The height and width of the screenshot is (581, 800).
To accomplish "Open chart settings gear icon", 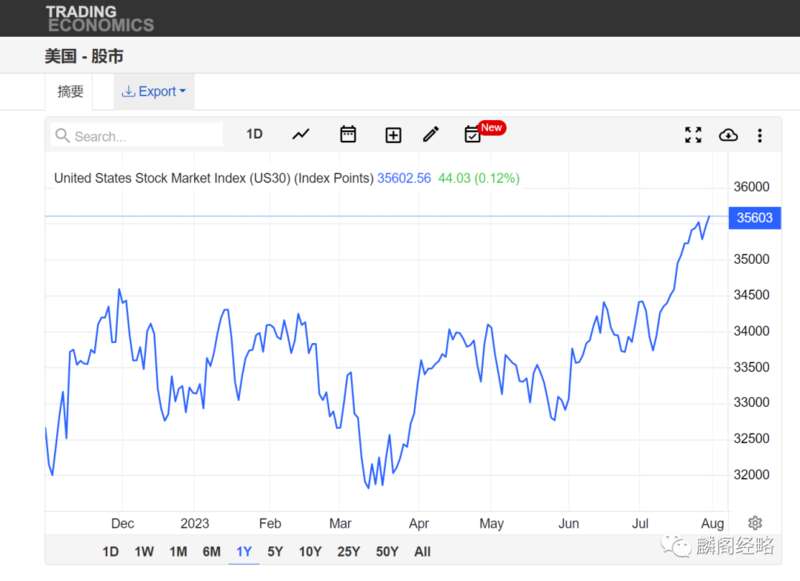I will pos(755,523).
